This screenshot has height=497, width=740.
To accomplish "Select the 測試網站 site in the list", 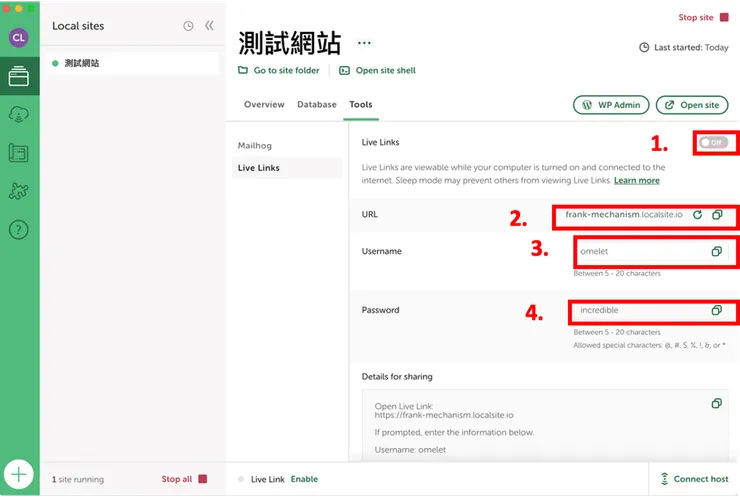I will tap(133, 63).
